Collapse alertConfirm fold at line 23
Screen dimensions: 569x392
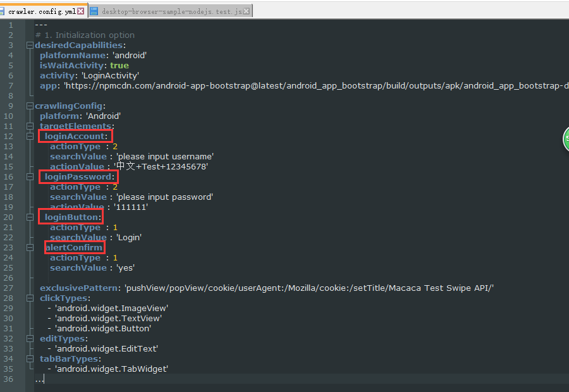pos(30,248)
